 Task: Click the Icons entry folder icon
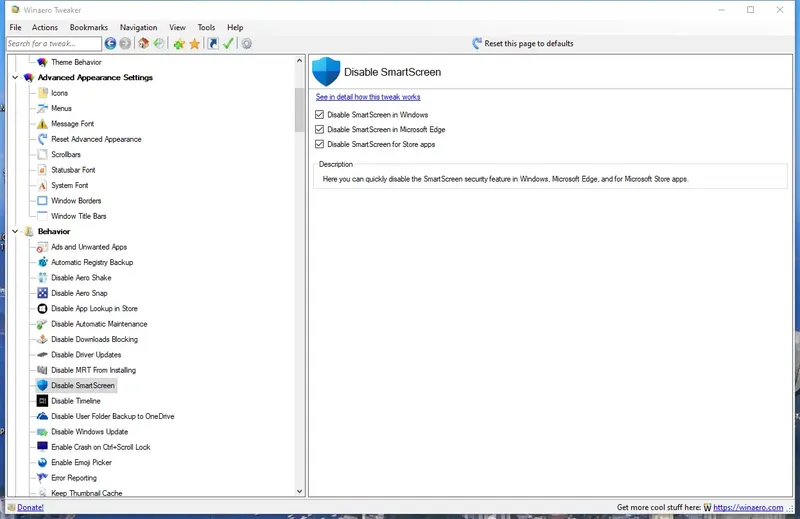click(x=42, y=93)
